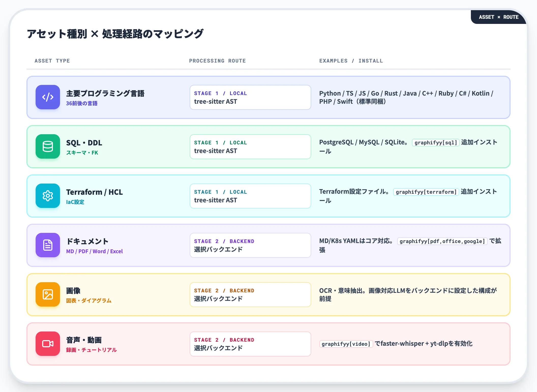Click the orange picture icon for 画像
537x392 pixels.
coord(48,294)
